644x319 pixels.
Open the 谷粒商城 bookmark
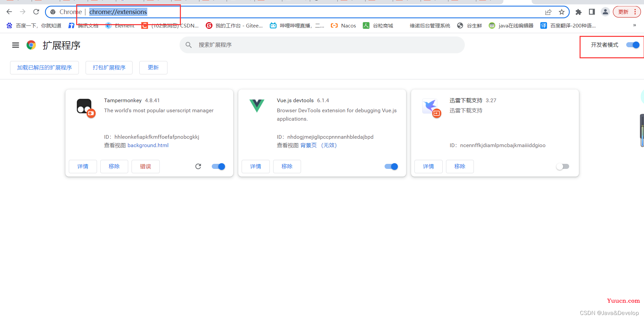click(x=378, y=25)
